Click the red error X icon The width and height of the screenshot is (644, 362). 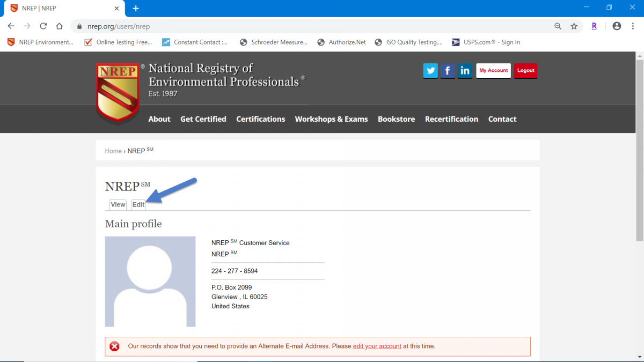point(114,346)
